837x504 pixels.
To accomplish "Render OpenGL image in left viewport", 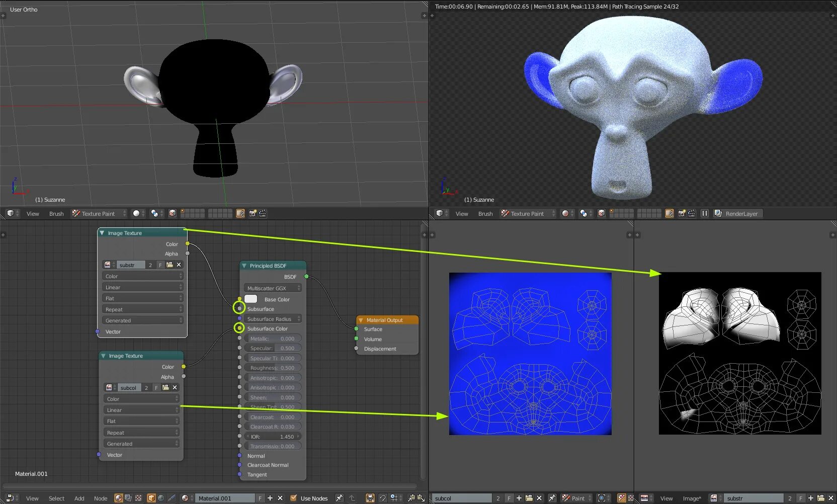I will (x=253, y=214).
